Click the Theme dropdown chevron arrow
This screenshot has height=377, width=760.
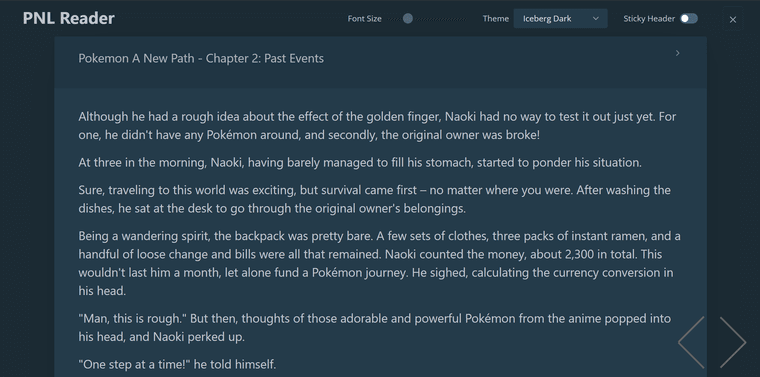tap(596, 18)
